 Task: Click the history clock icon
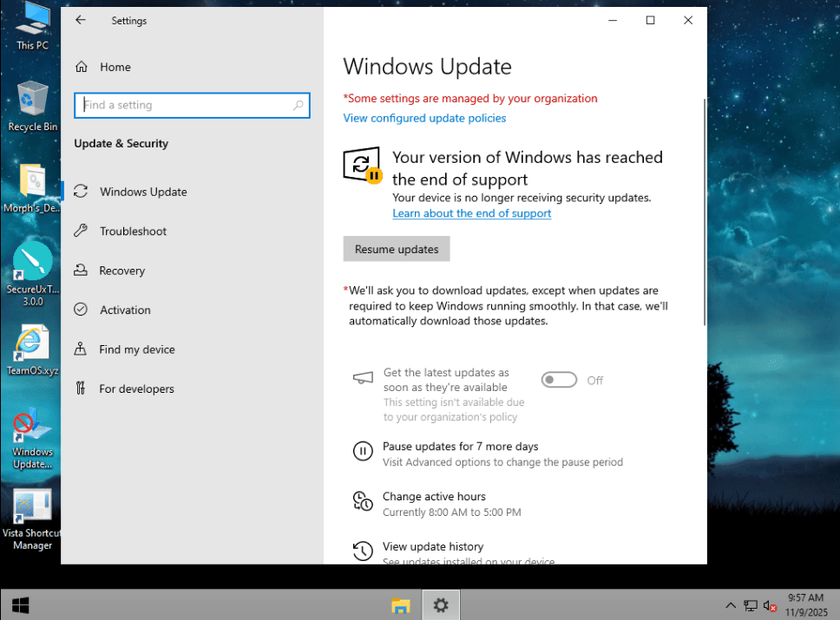click(363, 551)
